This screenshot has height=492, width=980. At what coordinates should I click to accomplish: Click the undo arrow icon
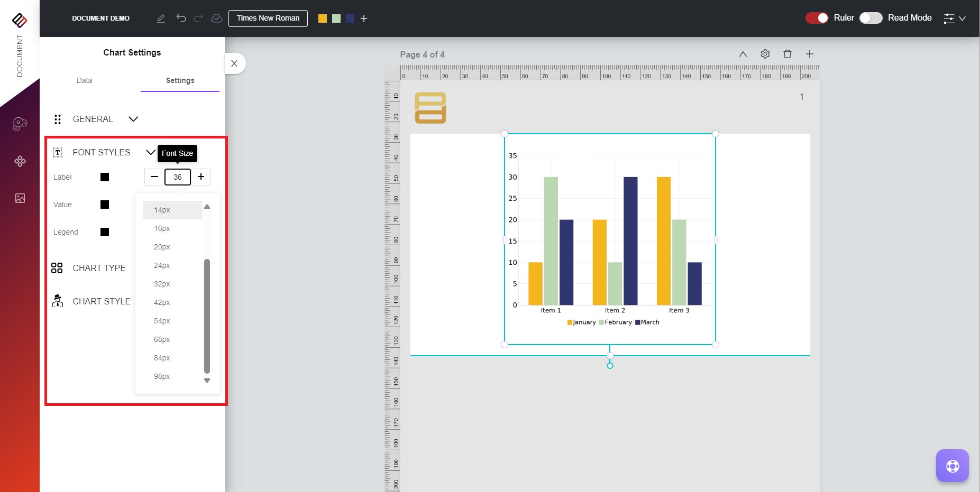click(x=181, y=18)
